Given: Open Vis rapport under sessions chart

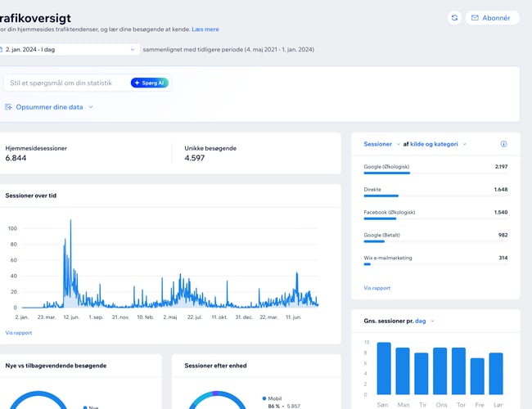Looking at the screenshot, I should coord(19,333).
